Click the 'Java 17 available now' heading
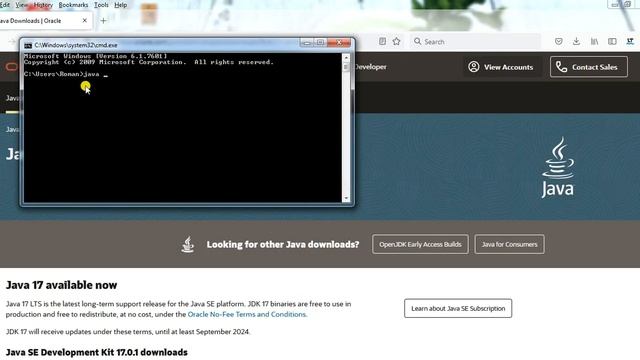 [x=61, y=285]
